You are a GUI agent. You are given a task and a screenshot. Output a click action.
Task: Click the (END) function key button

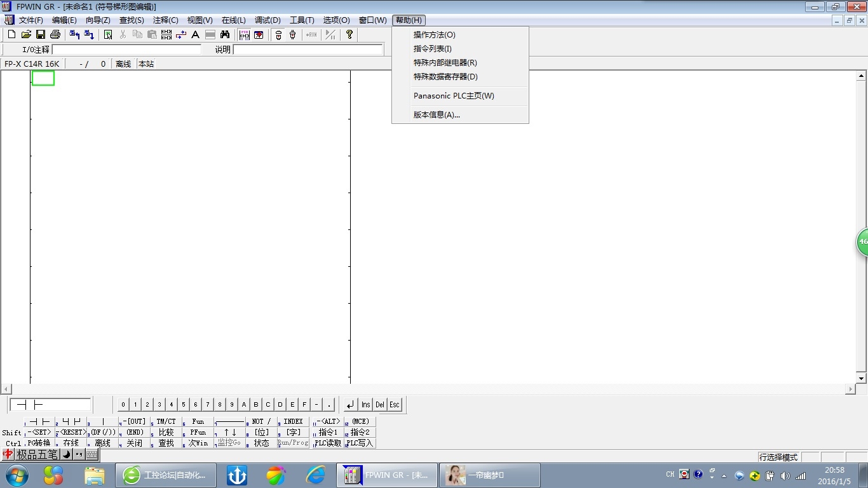point(134,432)
